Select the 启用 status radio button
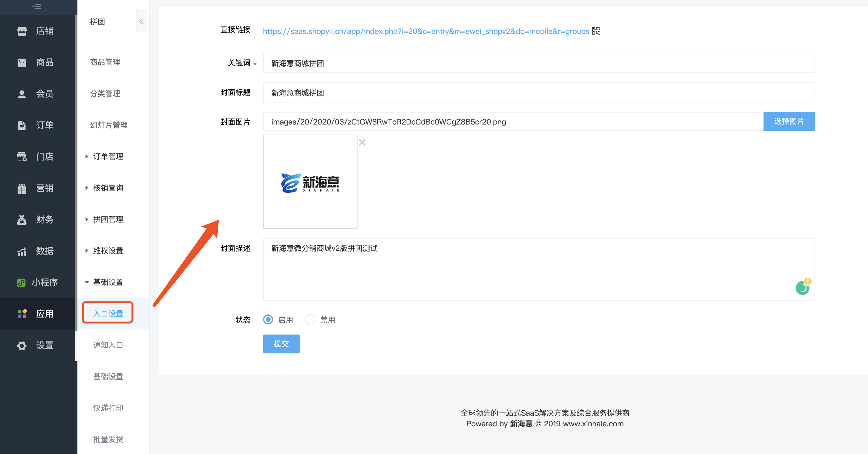The width and height of the screenshot is (868, 454). (268, 320)
